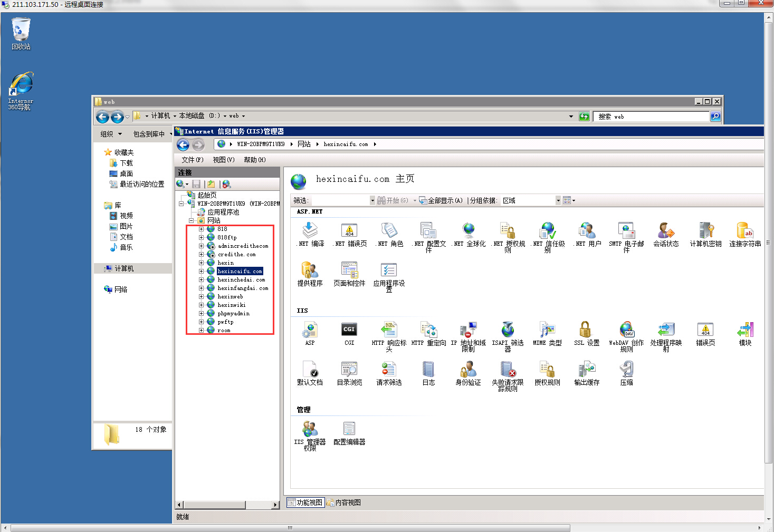Select 起始页 in connections tree
774x532 pixels.
(207, 195)
